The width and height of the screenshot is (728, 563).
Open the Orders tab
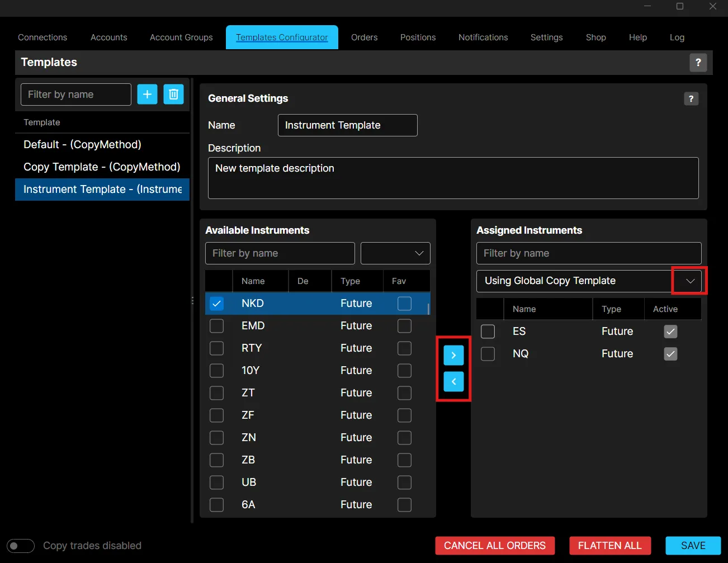click(365, 37)
